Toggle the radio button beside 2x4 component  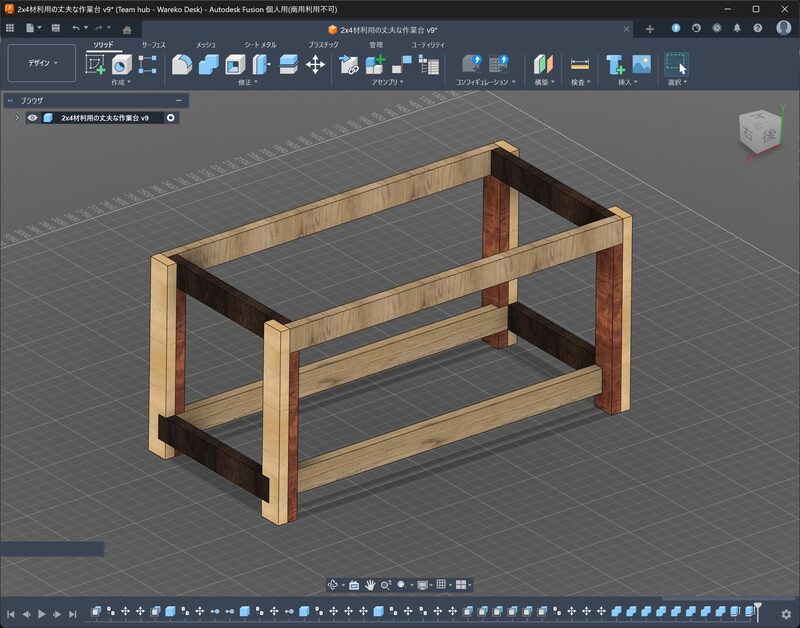point(171,118)
